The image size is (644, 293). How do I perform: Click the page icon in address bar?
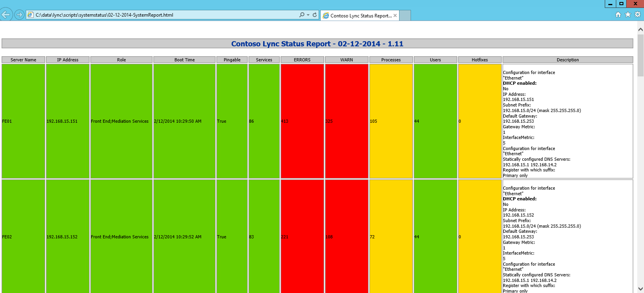[31, 15]
